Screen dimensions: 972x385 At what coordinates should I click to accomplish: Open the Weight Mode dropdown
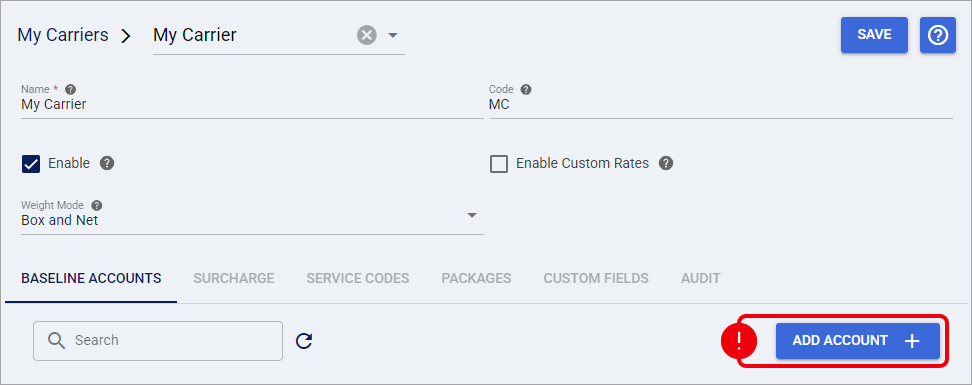[252, 216]
